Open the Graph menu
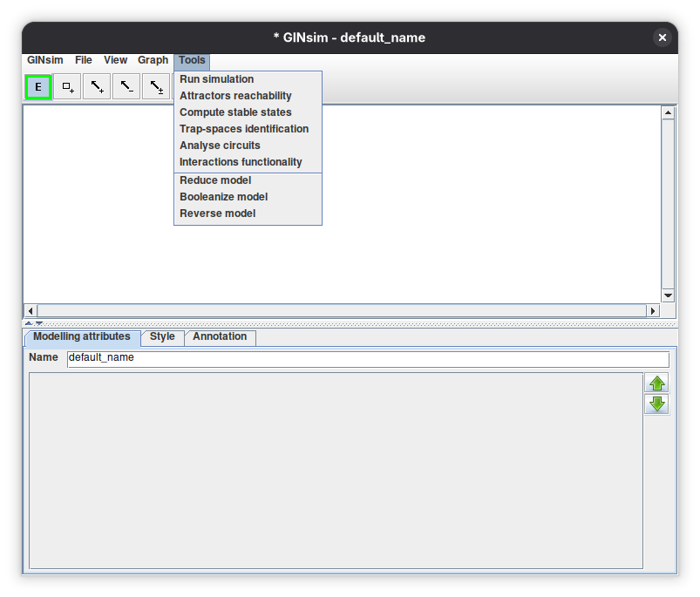Image resolution: width=700 pixels, height=597 pixels. point(153,60)
